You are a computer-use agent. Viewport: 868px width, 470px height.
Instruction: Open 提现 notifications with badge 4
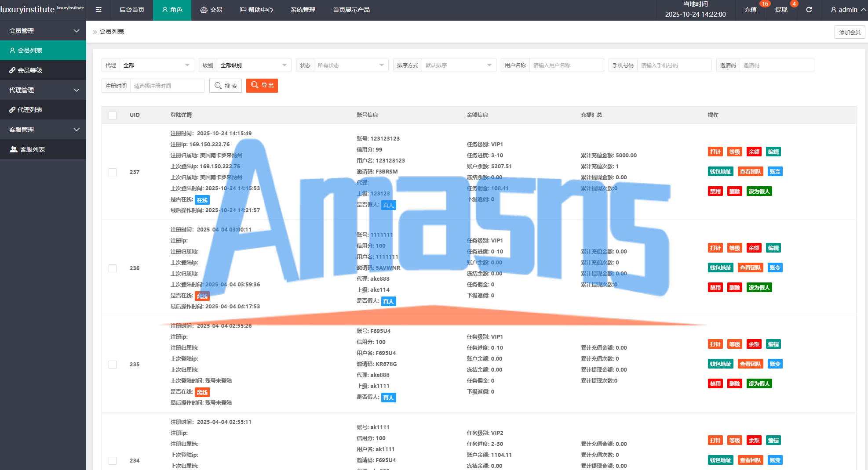click(781, 10)
